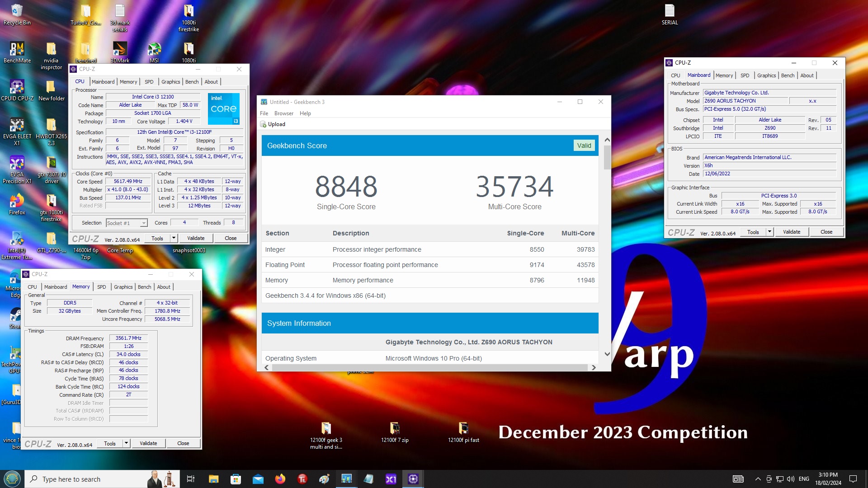Click Close in the CPU tab window
The width and height of the screenshot is (868, 488).
pyautogui.click(x=231, y=238)
